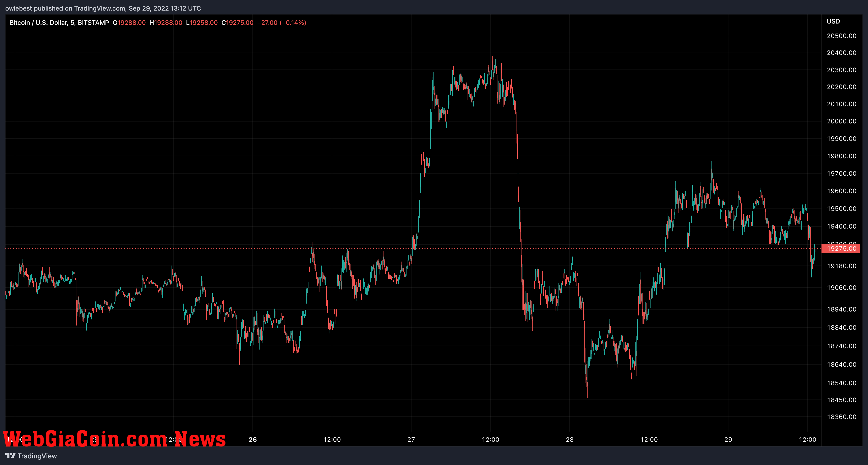
Task: Click the 19900.00 price axis label
Action: point(841,138)
